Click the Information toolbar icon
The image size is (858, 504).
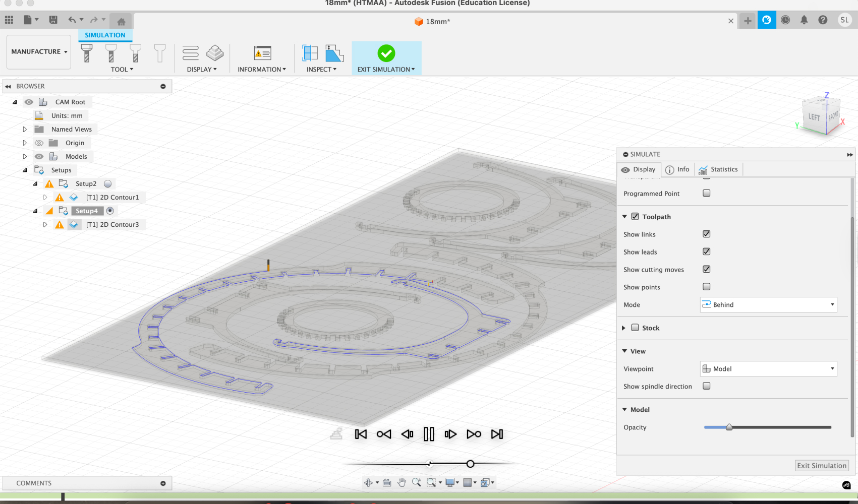pyautogui.click(x=262, y=53)
